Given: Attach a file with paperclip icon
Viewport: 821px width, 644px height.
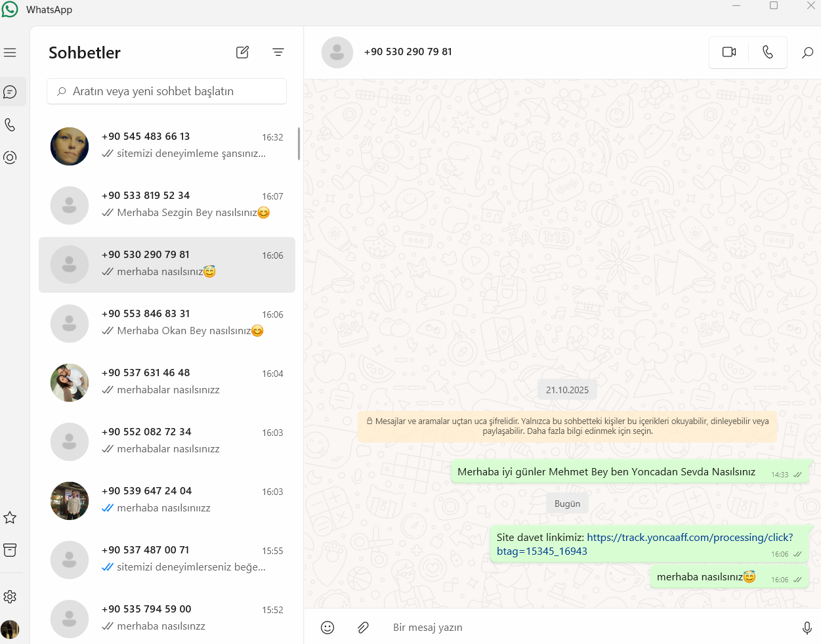Looking at the screenshot, I should (363, 628).
